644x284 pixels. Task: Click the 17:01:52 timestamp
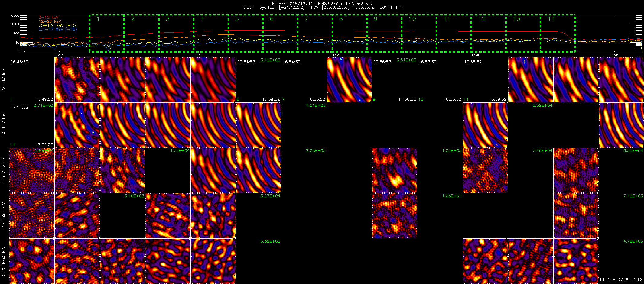pos(19,107)
